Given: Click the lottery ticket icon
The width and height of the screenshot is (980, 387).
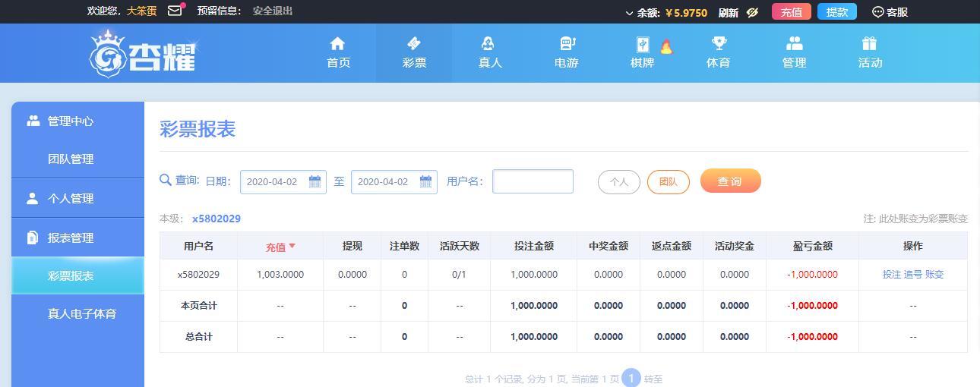Looking at the screenshot, I should (414, 43).
